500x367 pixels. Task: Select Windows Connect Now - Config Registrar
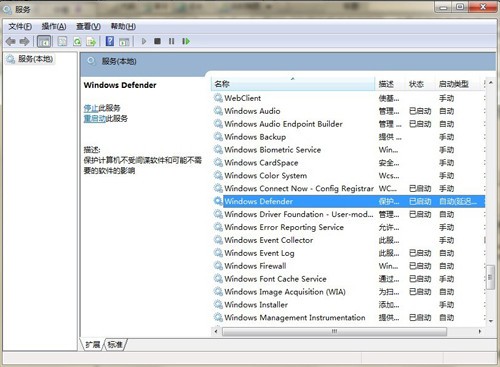pos(349,188)
